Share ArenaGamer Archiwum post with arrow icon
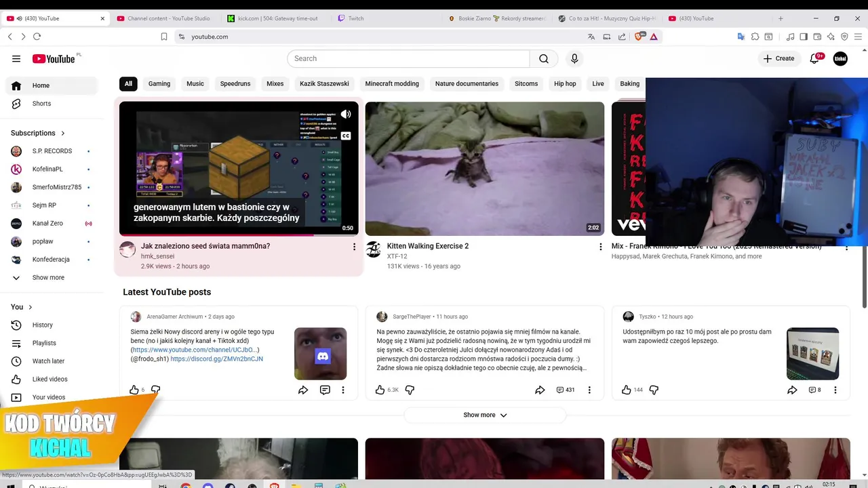This screenshot has height=488, width=868. [x=303, y=390]
